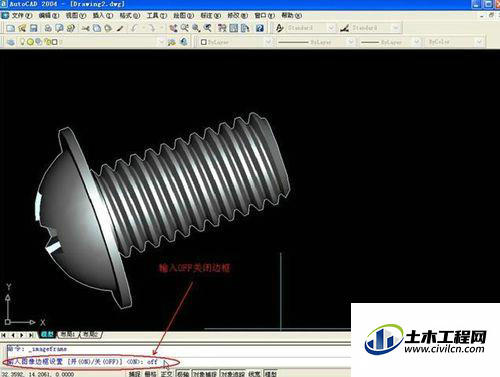Click the blue Help question-mark icon

pos(260,28)
